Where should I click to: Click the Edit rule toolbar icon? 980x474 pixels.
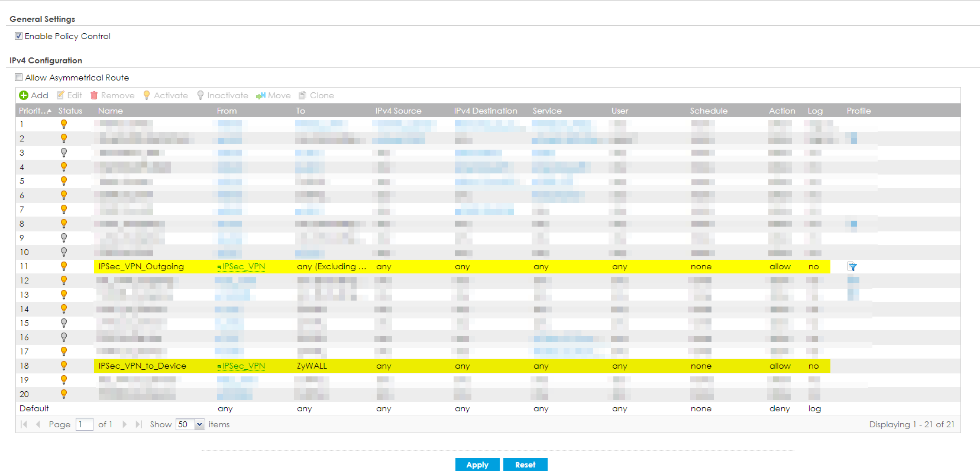[60, 95]
